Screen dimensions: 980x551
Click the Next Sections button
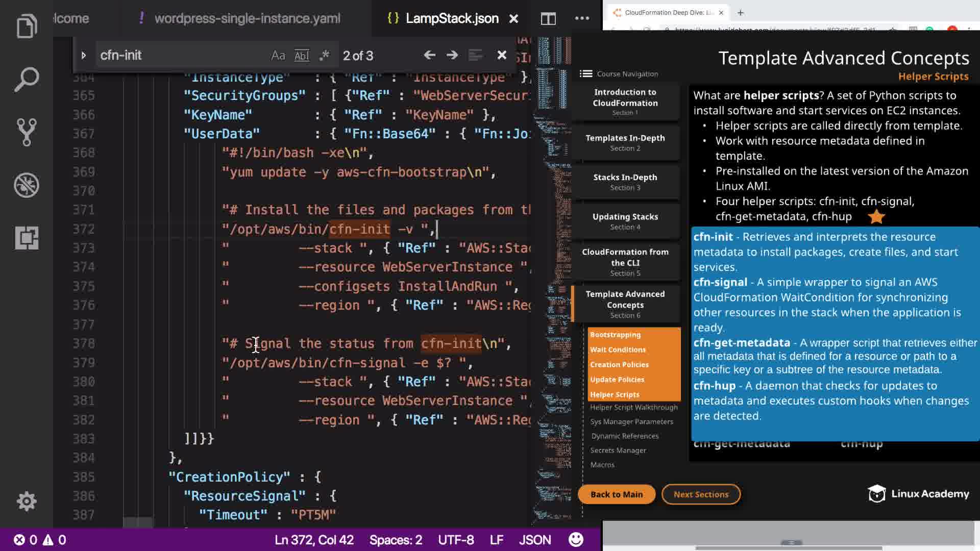(701, 494)
